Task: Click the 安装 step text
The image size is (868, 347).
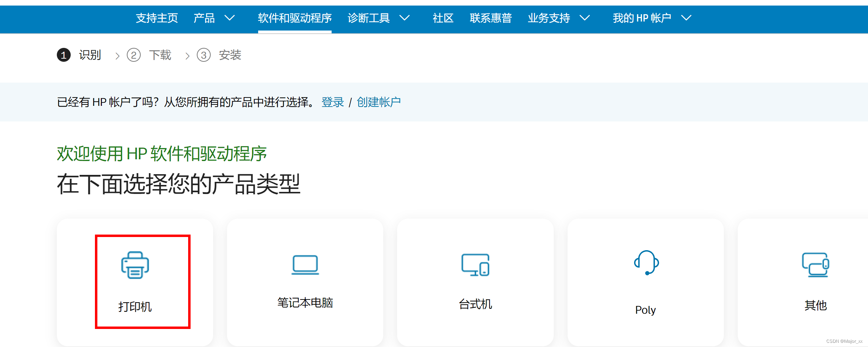Action: coord(230,55)
